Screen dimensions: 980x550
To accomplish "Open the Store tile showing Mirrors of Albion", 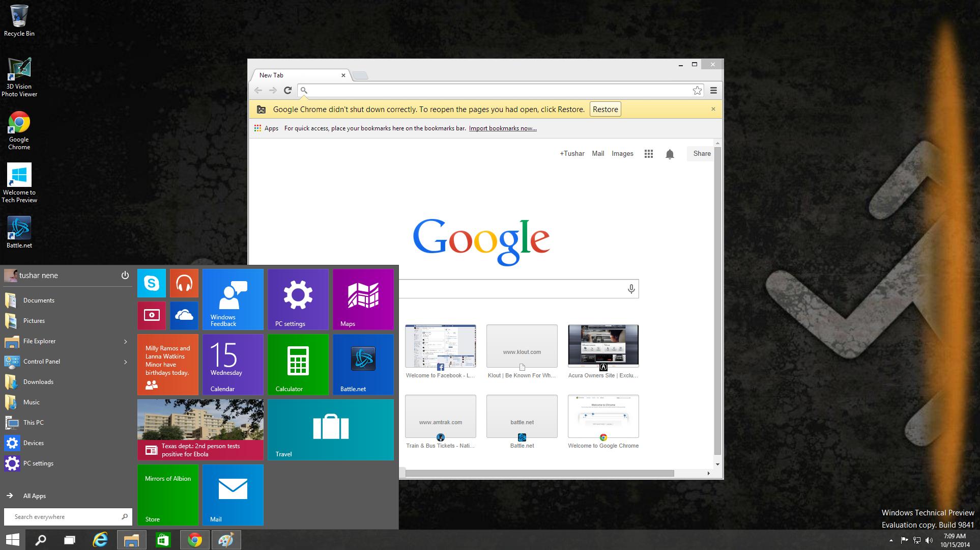I will tap(168, 495).
